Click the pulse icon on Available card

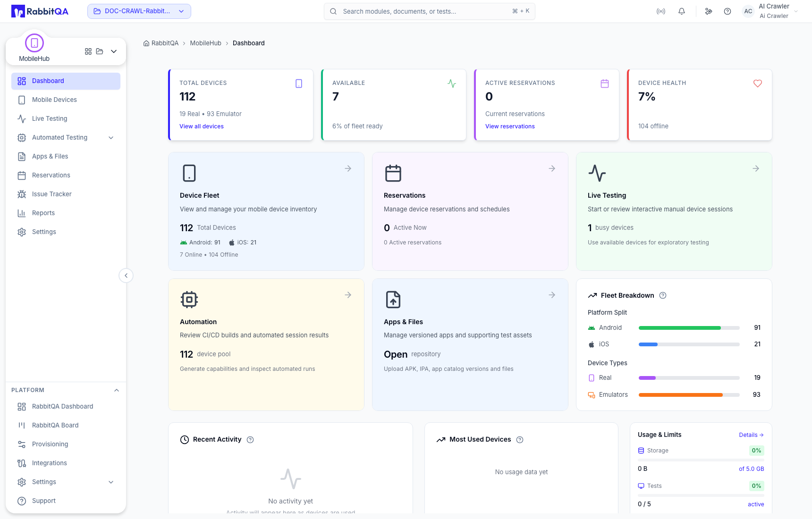click(452, 84)
